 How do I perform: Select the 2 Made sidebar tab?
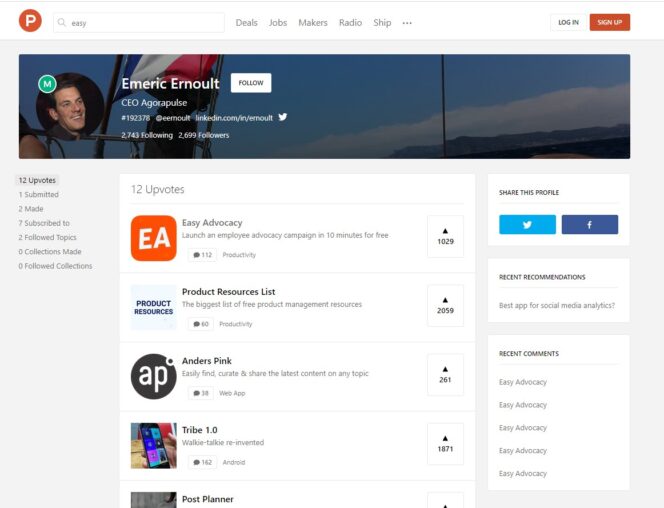point(31,209)
